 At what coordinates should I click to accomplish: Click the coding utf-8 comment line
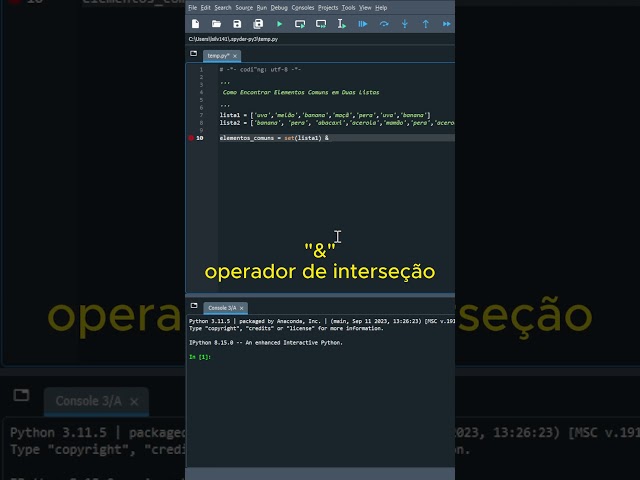point(260,69)
